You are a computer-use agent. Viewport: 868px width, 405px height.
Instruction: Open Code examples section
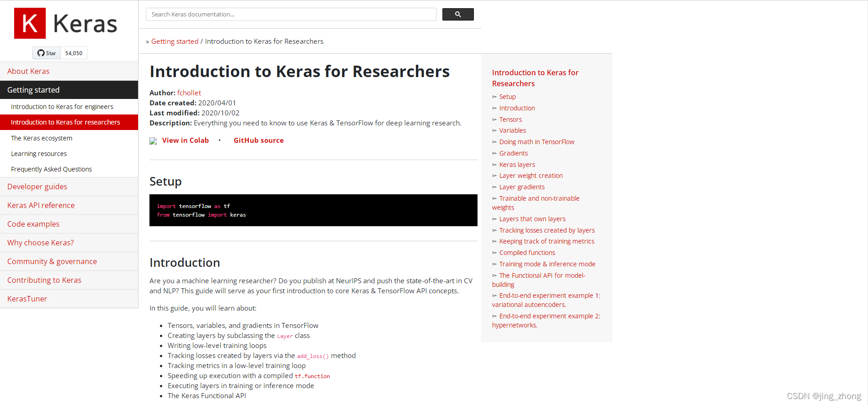(69, 224)
